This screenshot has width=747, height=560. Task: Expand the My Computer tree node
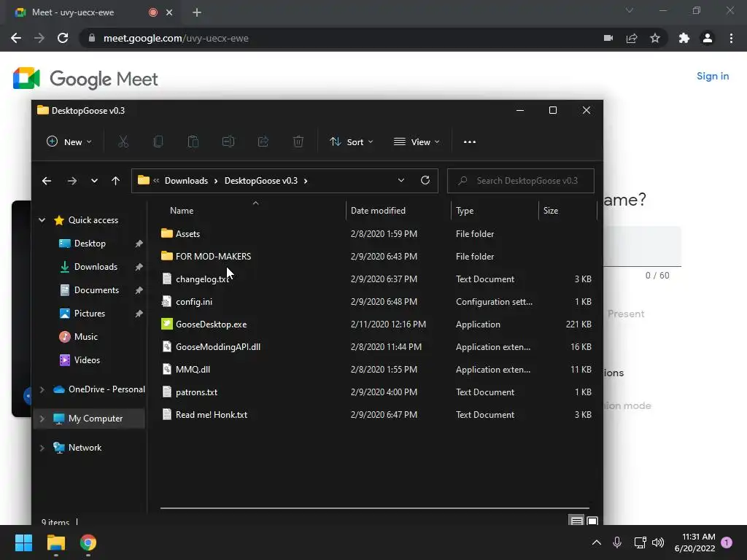click(x=42, y=419)
